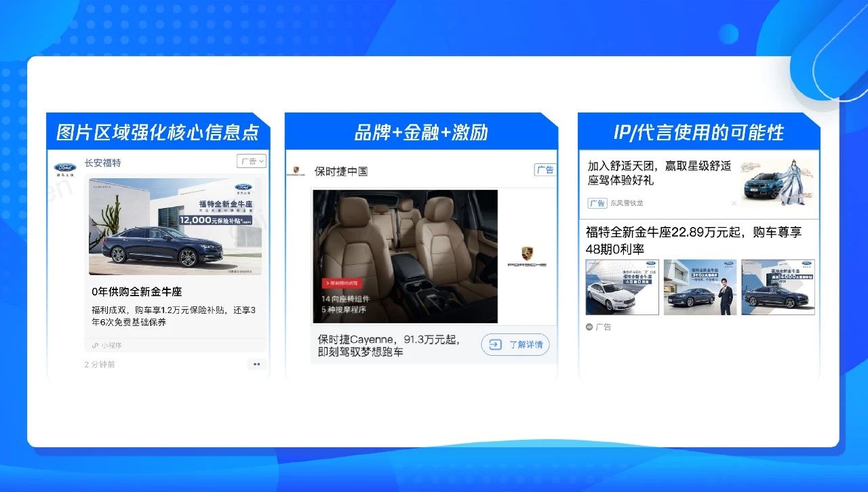Open 保时捷中国 account name

pos(341,171)
